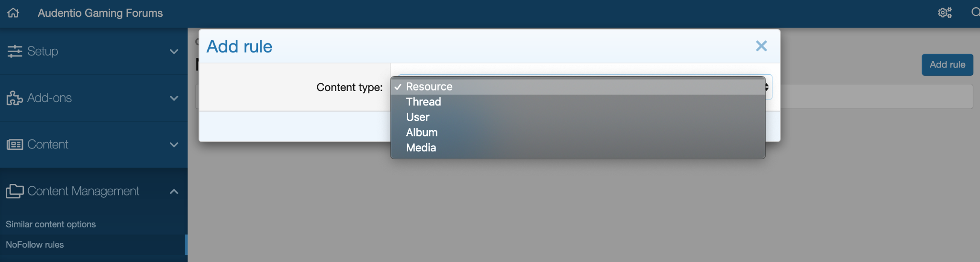Close the Add rule dialog
980x262 pixels.
761,46
